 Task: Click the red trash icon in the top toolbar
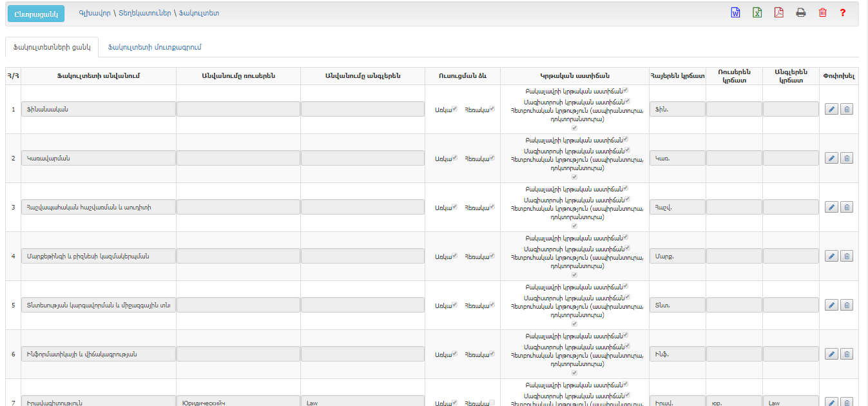click(x=822, y=13)
